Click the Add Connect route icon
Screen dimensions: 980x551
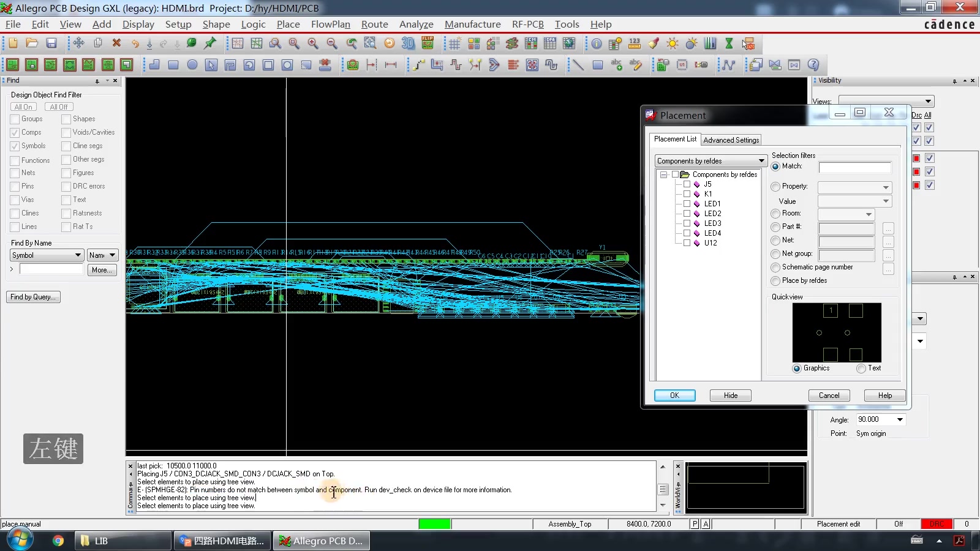[418, 64]
